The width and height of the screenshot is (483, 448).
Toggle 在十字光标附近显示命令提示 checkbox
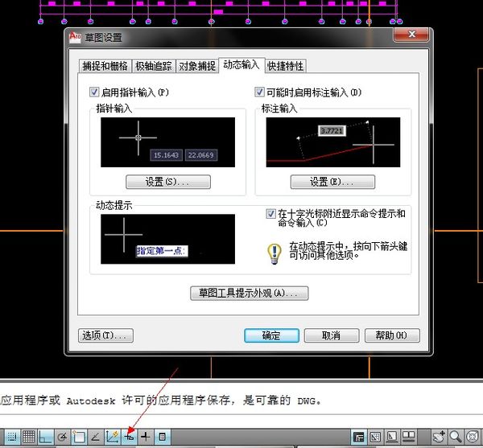pyautogui.click(x=270, y=213)
